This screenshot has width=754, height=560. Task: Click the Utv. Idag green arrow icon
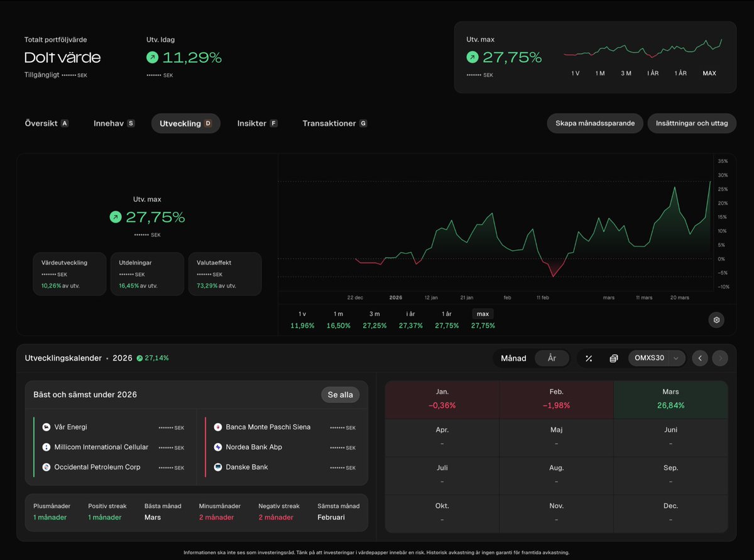152,57
